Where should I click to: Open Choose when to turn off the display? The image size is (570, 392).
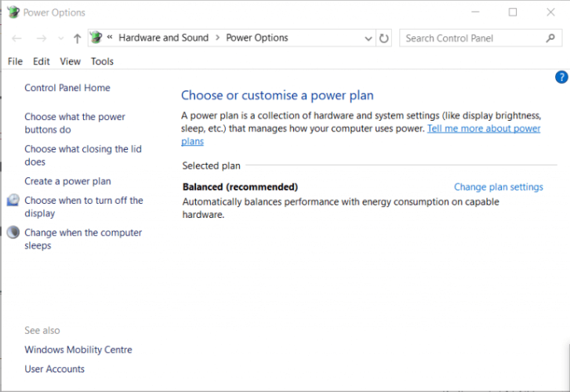(x=84, y=206)
